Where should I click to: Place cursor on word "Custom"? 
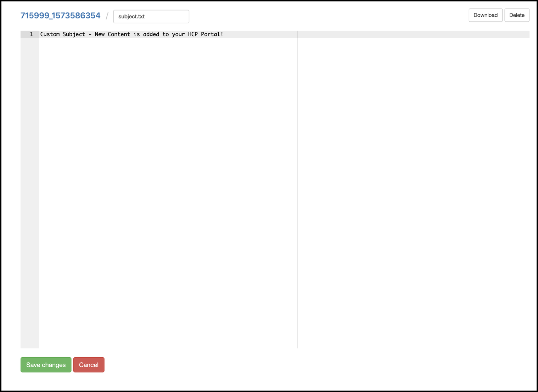(50, 34)
